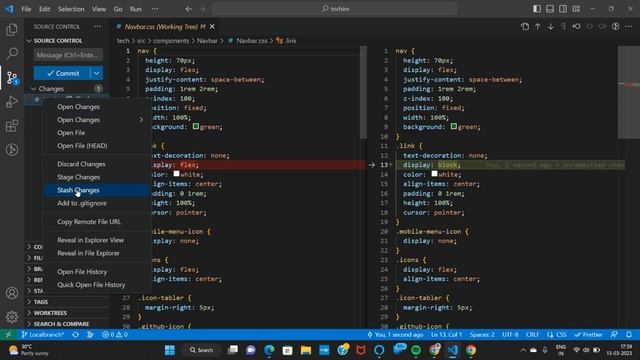Open the GitLens view in activity bar
The width and height of the screenshot is (640, 360).
[x=12, y=150]
